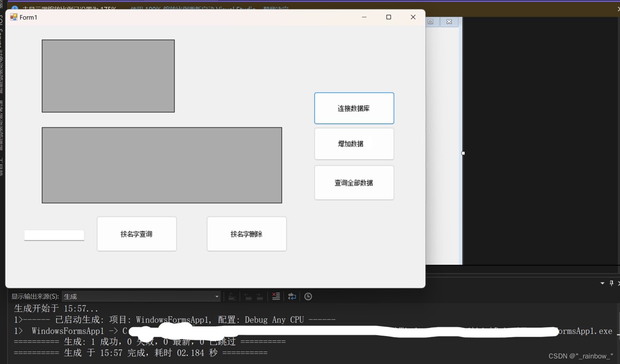Click the disabled find-message icon in output toolbar
This screenshot has height=364, width=620.
tap(232, 296)
